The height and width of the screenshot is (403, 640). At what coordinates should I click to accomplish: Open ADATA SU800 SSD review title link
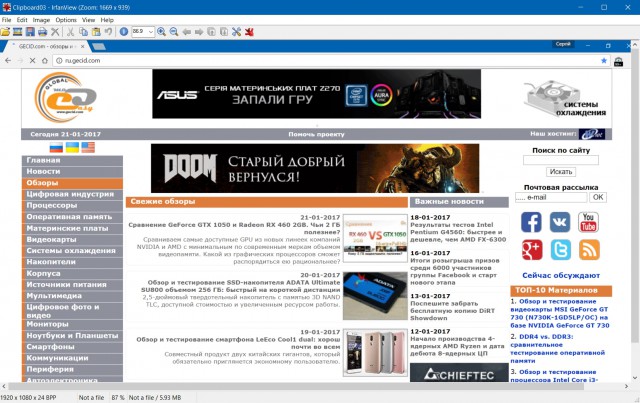click(x=241, y=286)
